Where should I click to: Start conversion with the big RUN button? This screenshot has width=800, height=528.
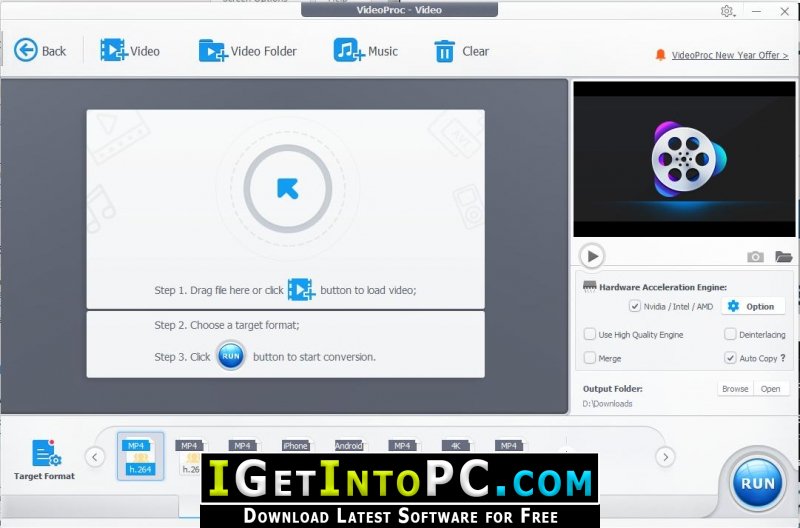pos(757,482)
